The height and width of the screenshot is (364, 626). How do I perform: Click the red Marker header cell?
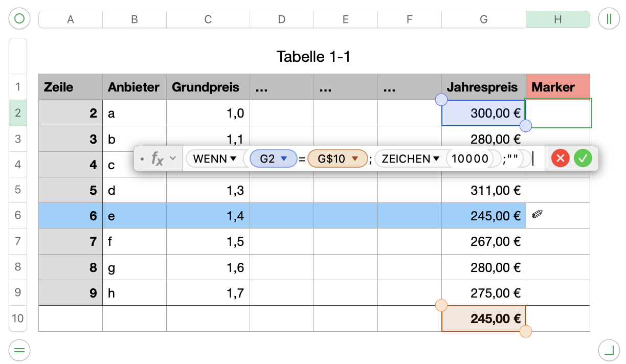pyautogui.click(x=557, y=87)
